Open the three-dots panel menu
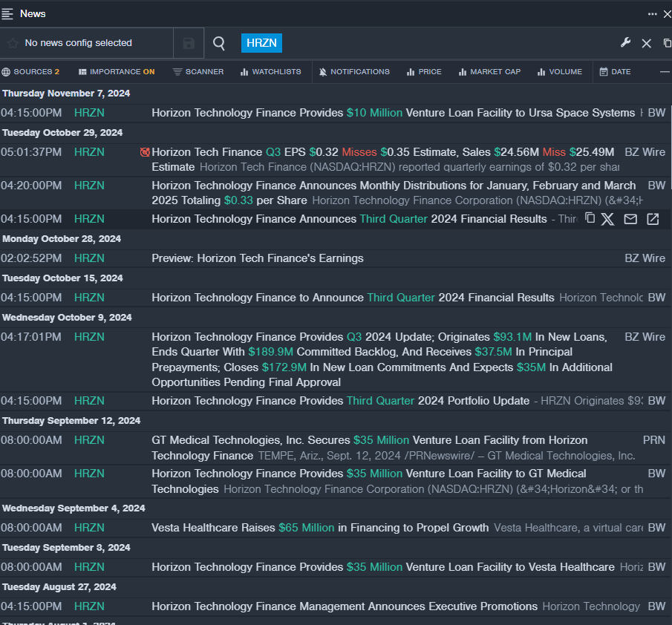Viewport: 672px width, 625px height. click(x=652, y=14)
